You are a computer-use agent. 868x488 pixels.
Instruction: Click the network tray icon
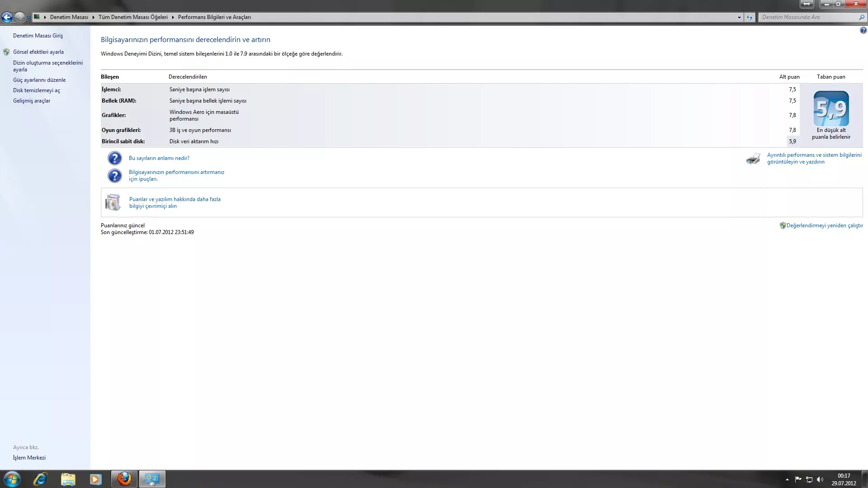(809, 479)
